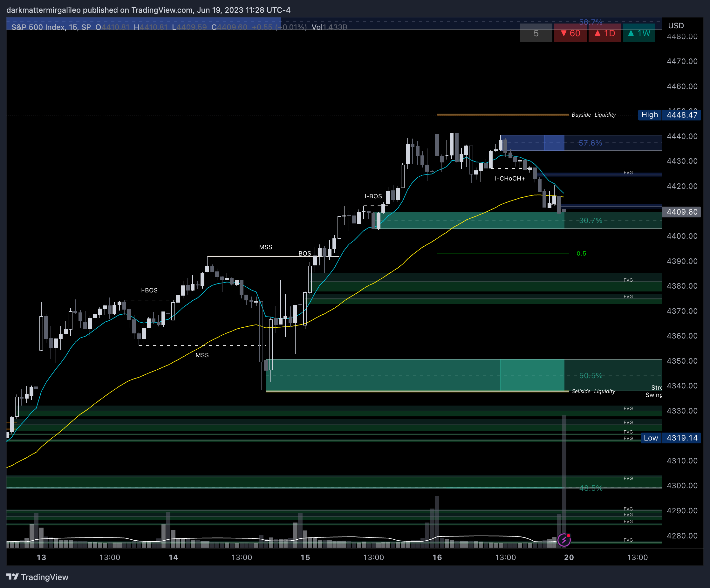Click the I-CHoCH+ annotation
This screenshot has width=710, height=588.
pos(510,179)
